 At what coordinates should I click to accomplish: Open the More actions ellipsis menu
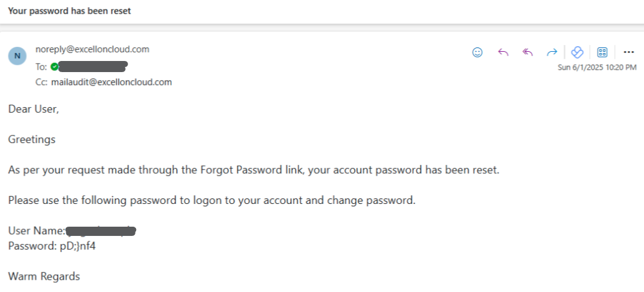coord(629,52)
